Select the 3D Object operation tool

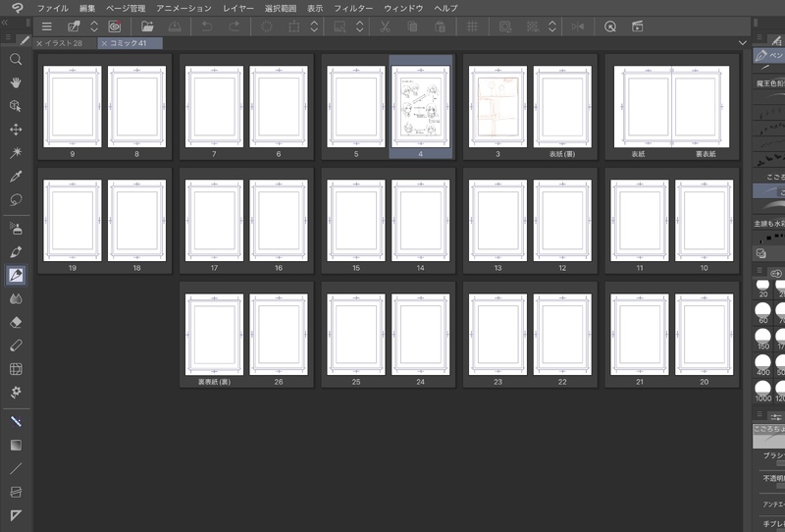(16, 106)
